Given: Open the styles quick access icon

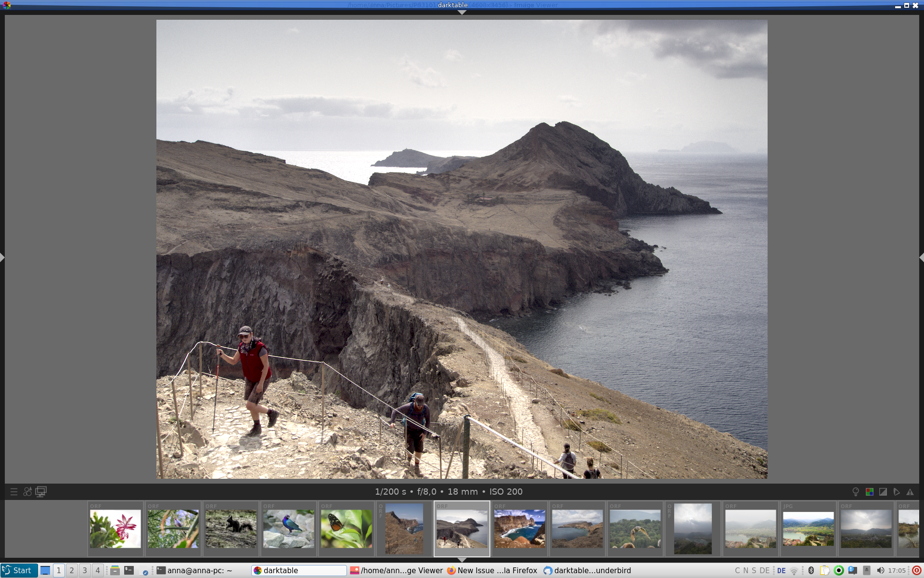Looking at the screenshot, I should pyautogui.click(x=27, y=492).
